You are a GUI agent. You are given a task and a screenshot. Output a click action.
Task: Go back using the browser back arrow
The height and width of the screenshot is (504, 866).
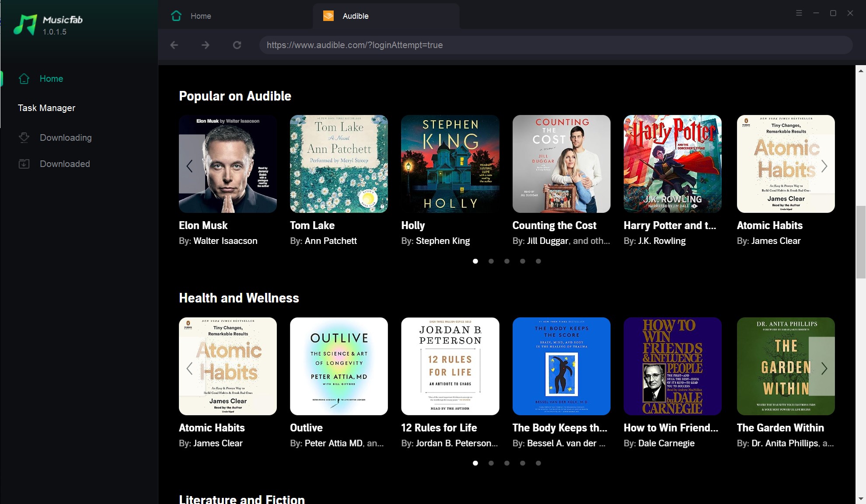(x=174, y=45)
